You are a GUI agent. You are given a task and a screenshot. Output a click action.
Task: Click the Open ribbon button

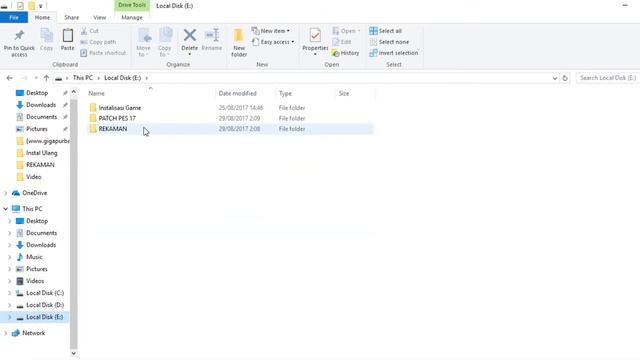[x=346, y=31]
